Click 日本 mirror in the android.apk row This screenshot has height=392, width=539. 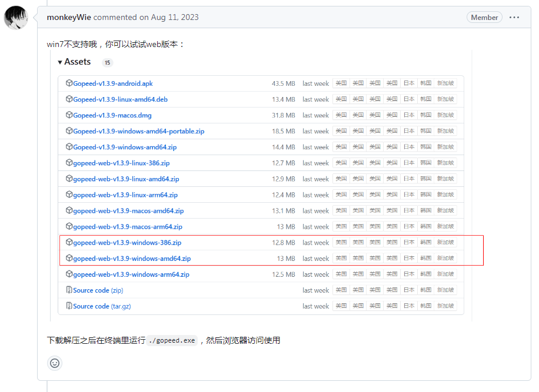click(409, 83)
